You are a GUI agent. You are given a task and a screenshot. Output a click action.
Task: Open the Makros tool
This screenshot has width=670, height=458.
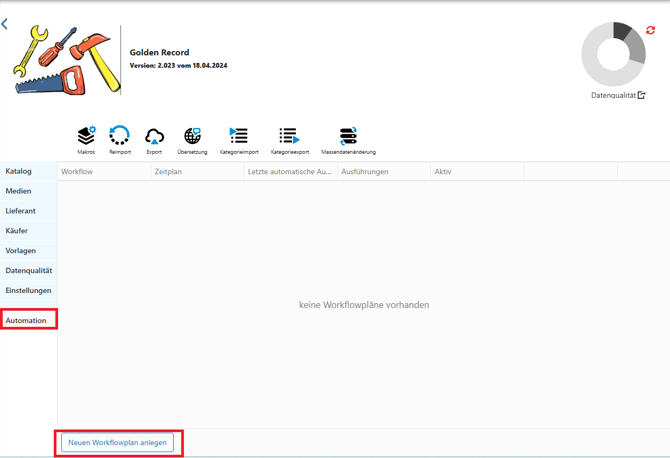click(86, 137)
